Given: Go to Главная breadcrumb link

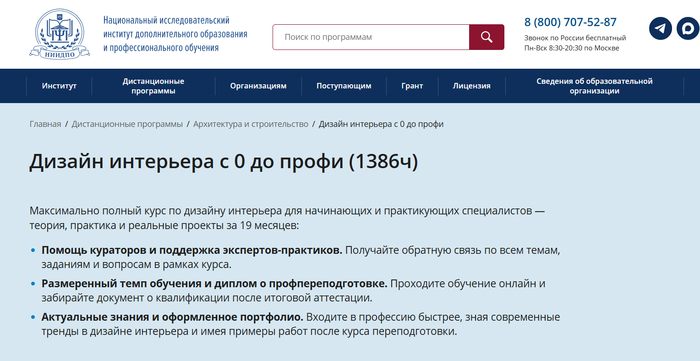Looking at the screenshot, I should click(x=45, y=124).
